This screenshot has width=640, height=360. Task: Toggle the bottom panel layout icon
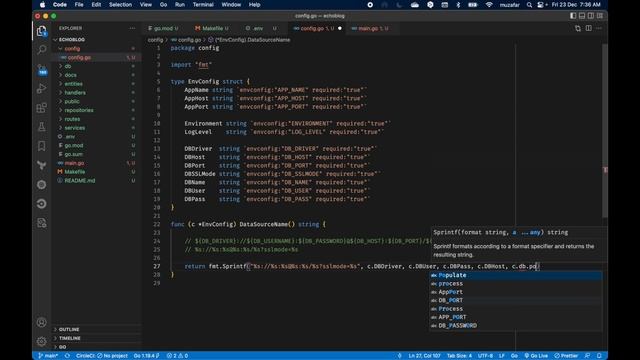pos(582,16)
